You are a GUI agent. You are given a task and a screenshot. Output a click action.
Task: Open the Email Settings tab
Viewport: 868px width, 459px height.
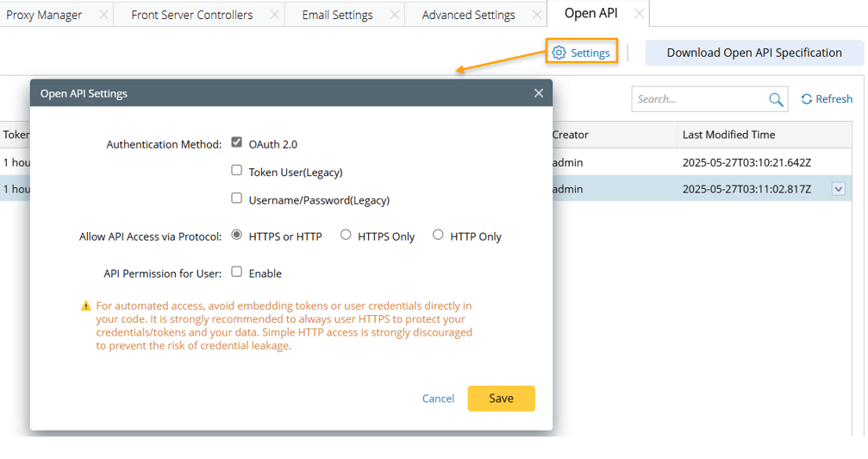coord(337,15)
